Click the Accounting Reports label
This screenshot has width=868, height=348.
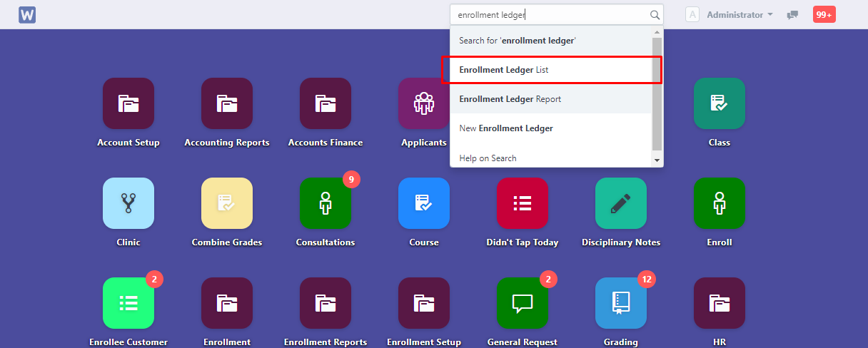[x=227, y=143]
